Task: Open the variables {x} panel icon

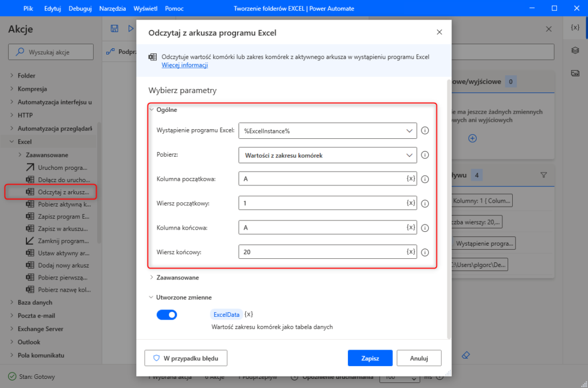Action: 574,28
